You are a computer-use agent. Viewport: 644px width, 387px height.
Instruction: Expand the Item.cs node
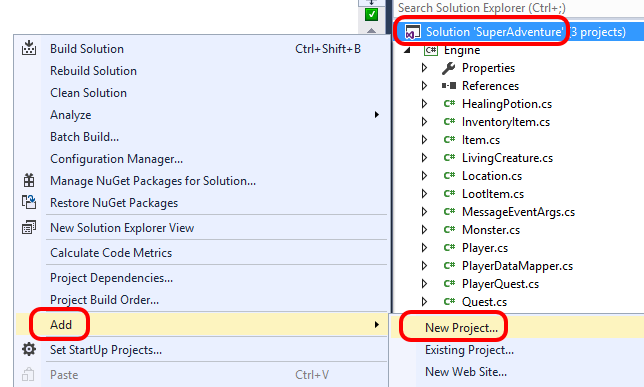point(424,140)
